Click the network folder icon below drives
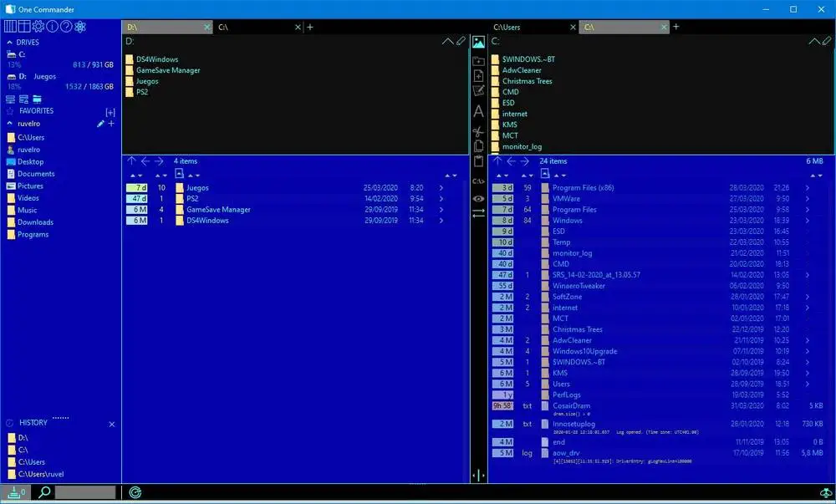The height and width of the screenshot is (504, 836). click(37, 99)
